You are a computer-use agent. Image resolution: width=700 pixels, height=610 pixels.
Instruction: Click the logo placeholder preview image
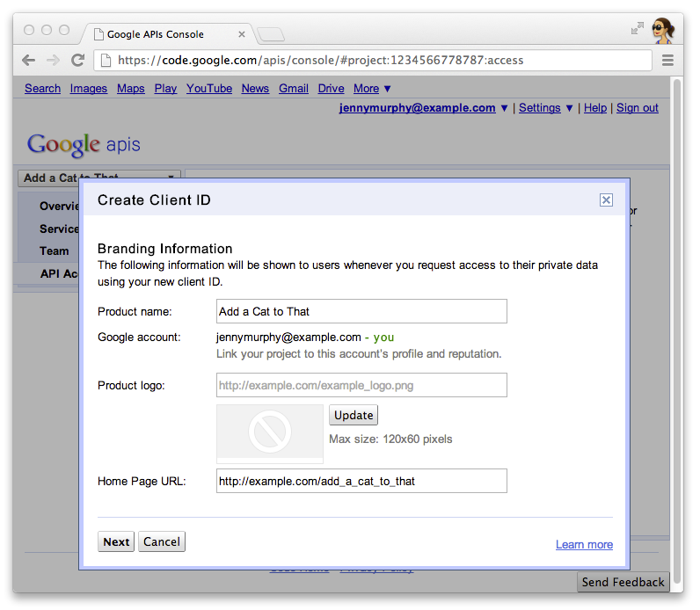pos(270,433)
